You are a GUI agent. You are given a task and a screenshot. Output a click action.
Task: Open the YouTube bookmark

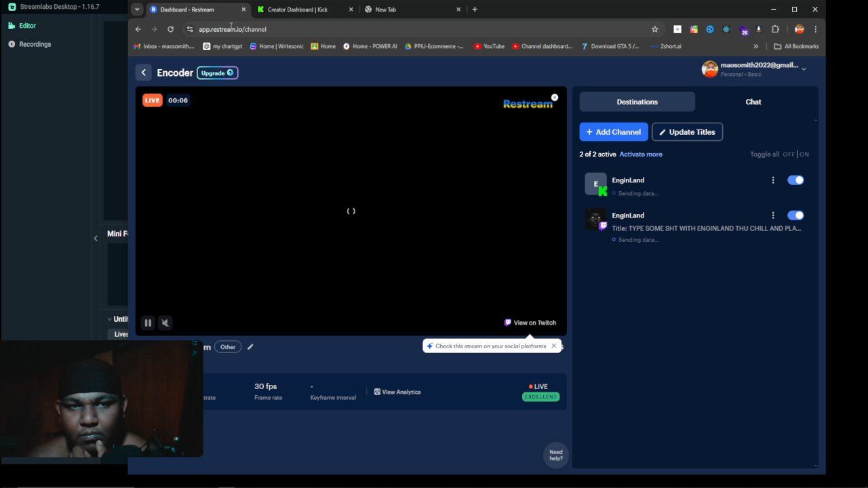[x=489, y=46]
